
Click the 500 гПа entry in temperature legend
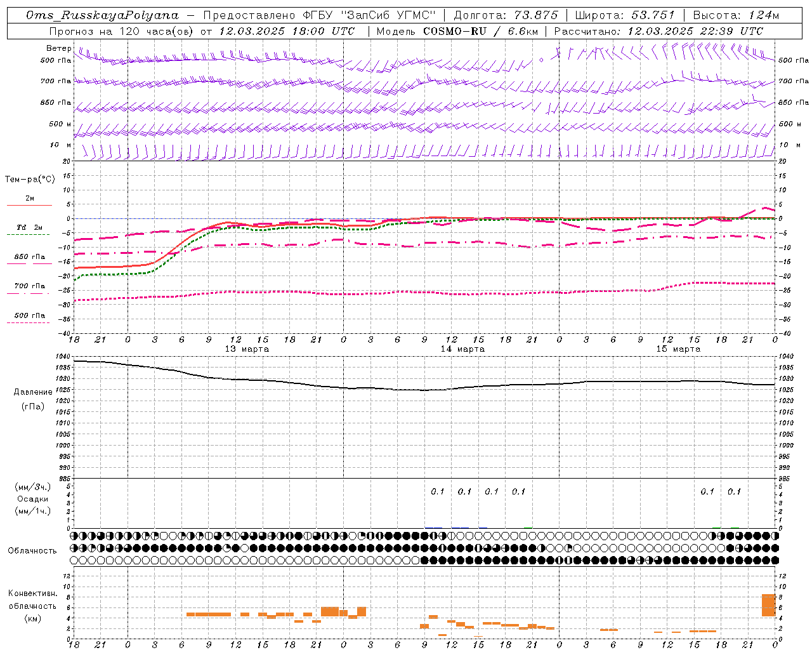pos(30,315)
